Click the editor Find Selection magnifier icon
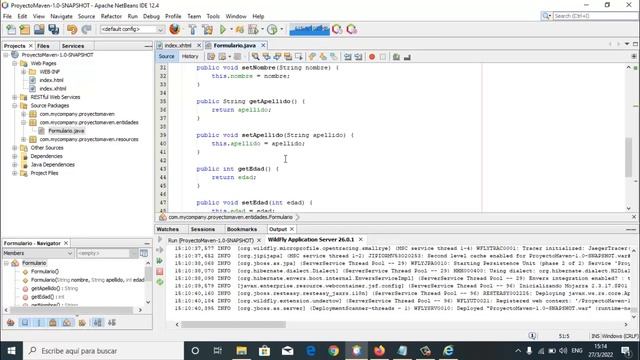 click(255, 57)
